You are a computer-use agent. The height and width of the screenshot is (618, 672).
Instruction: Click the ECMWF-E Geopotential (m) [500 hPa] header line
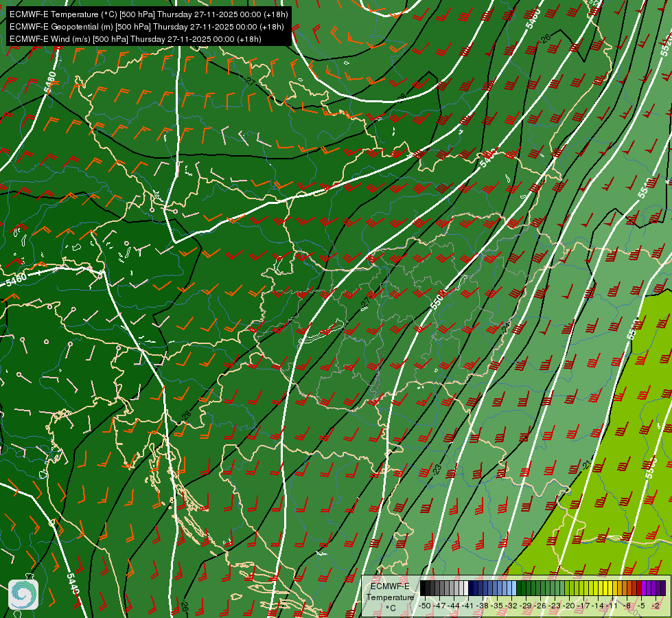(147, 27)
